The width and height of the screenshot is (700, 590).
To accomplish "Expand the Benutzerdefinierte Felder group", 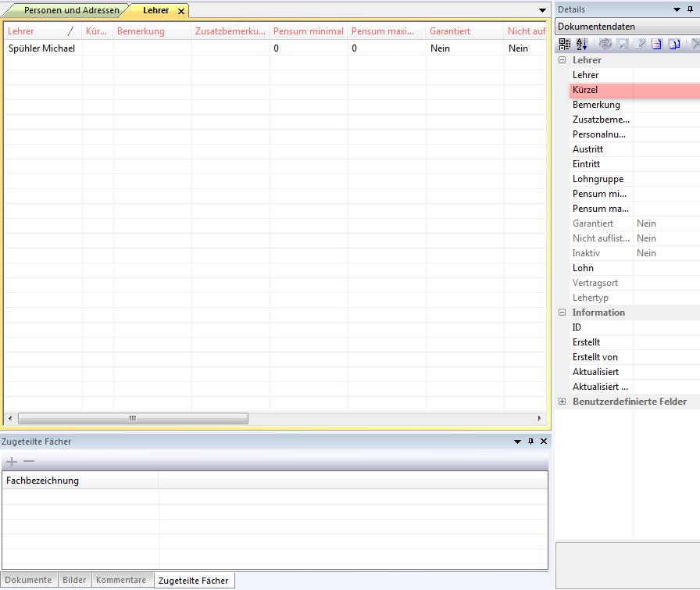I will (562, 402).
